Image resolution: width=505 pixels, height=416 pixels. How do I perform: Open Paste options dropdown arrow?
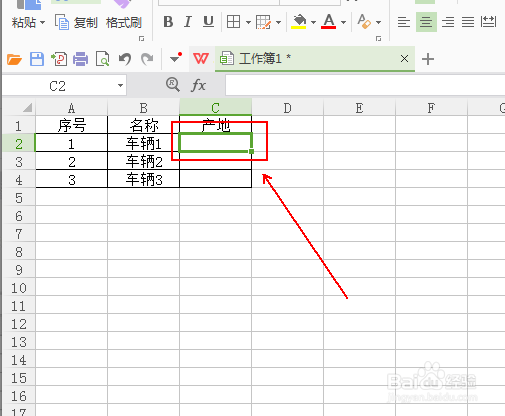coord(42,23)
